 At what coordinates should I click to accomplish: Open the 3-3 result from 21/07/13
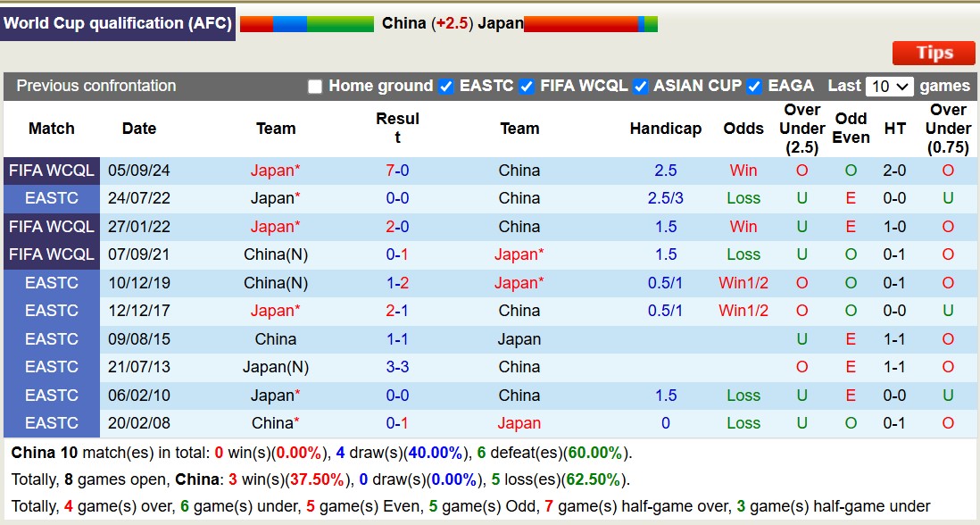tap(397, 367)
